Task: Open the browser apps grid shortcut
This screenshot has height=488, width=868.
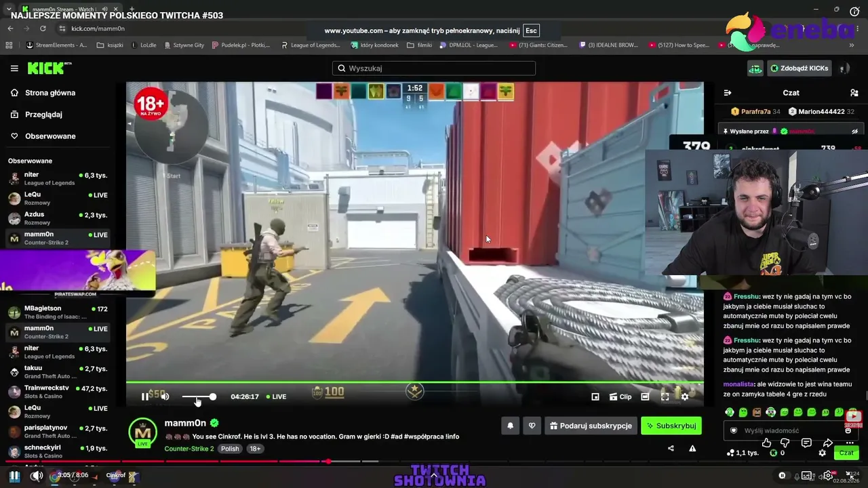Action: 9,45
